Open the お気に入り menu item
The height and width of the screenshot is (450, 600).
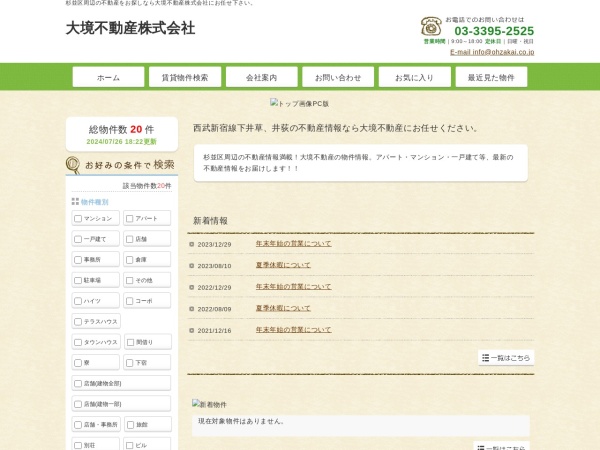[x=414, y=77]
